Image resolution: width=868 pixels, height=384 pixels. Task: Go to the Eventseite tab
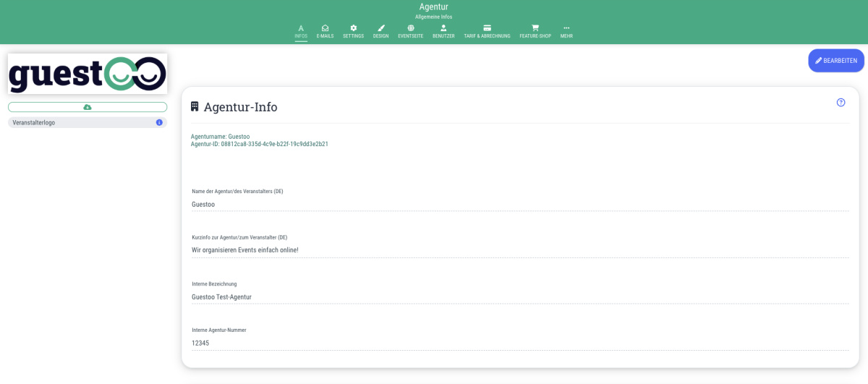point(411,32)
